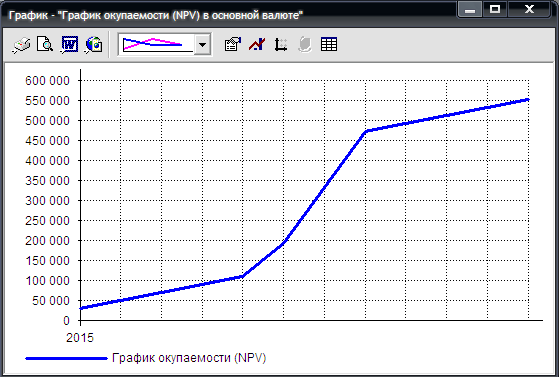The height and width of the screenshot is (377, 560).
Task: Click the line chart type preview box
Action: tap(156, 45)
